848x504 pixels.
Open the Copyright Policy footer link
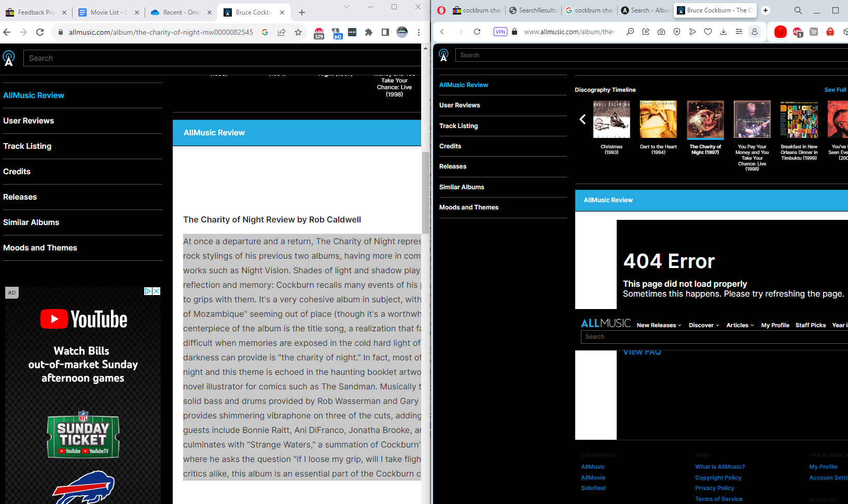pos(718,478)
